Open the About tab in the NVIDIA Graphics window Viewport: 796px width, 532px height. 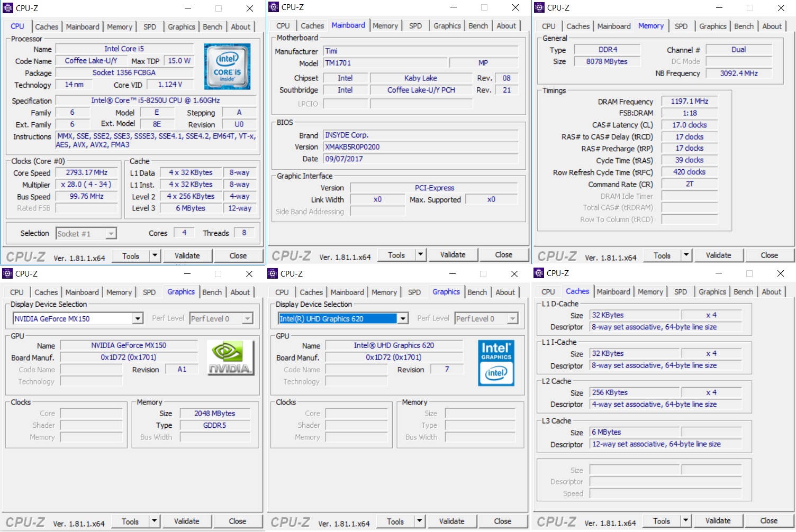coord(240,292)
